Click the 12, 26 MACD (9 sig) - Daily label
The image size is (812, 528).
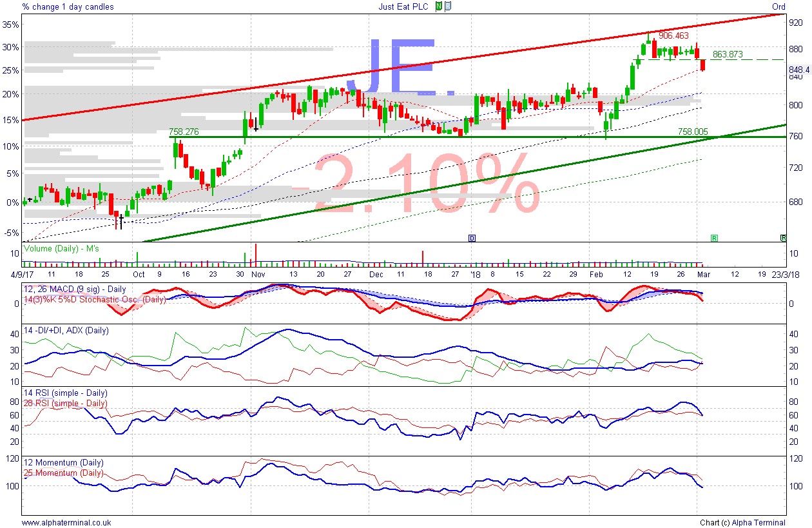(x=75, y=289)
